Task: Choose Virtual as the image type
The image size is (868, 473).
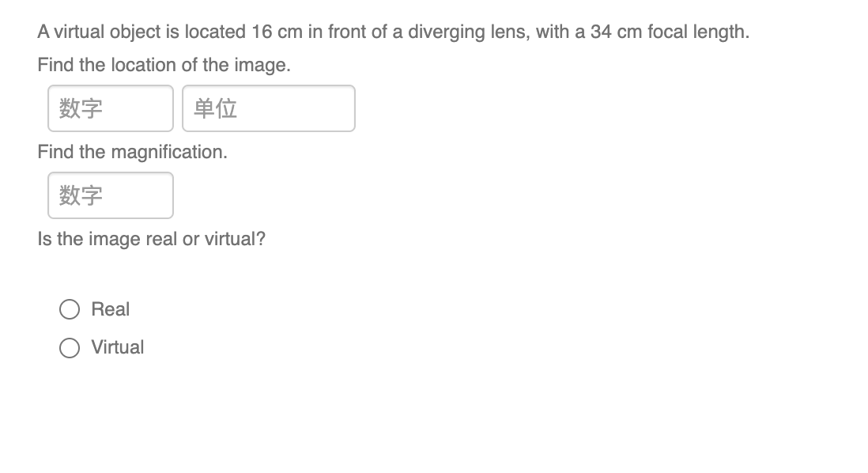Action: (70, 346)
